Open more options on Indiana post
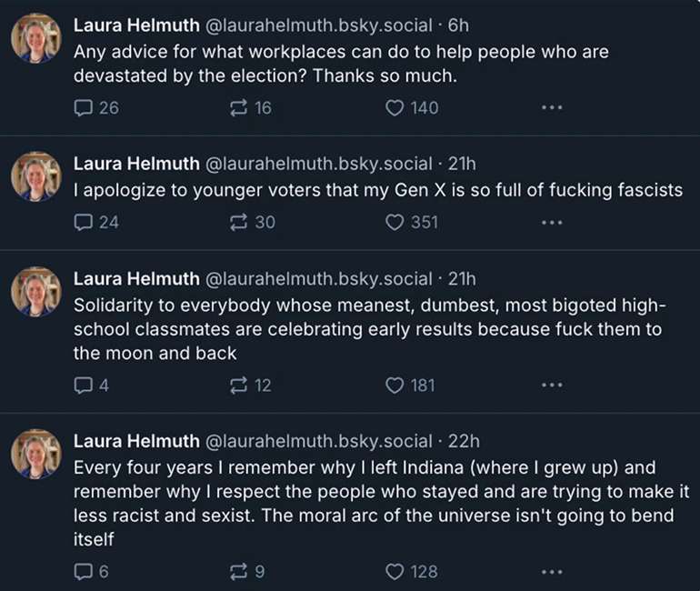The image size is (700, 591). pos(552,571)
